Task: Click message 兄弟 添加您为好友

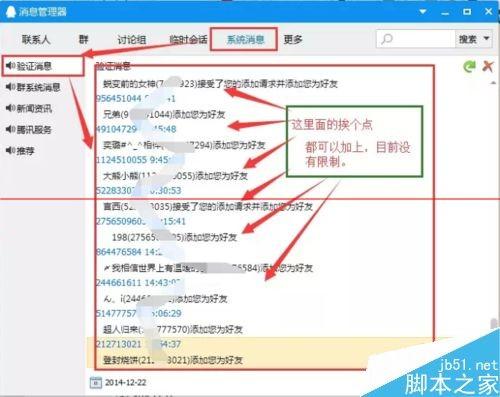Action: coord(164,114)
